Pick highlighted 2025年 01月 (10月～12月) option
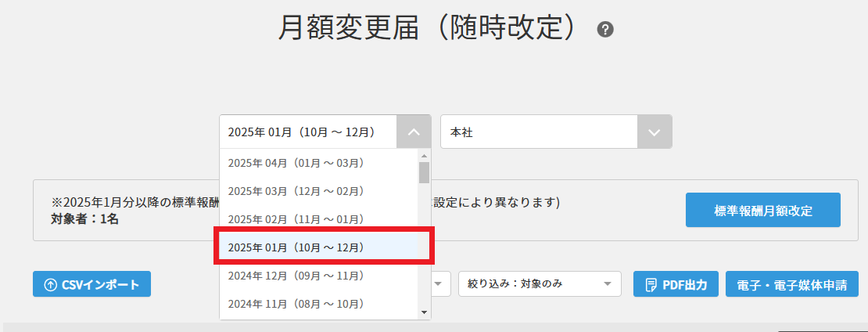This screenshot has height=332, width=868. click(x=296, y=247)
